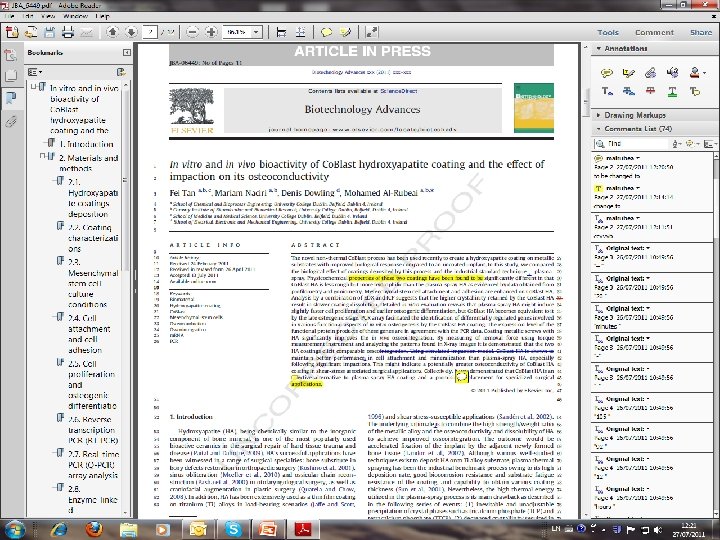
Task: Click the Save file toolbar icon
Action: 49,32
